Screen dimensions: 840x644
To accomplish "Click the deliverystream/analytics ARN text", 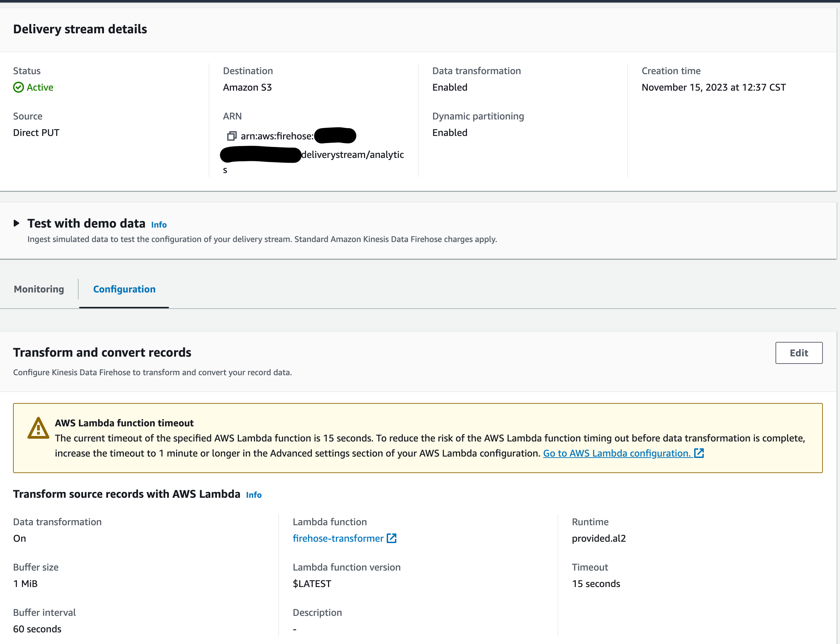I will point(352,154).
